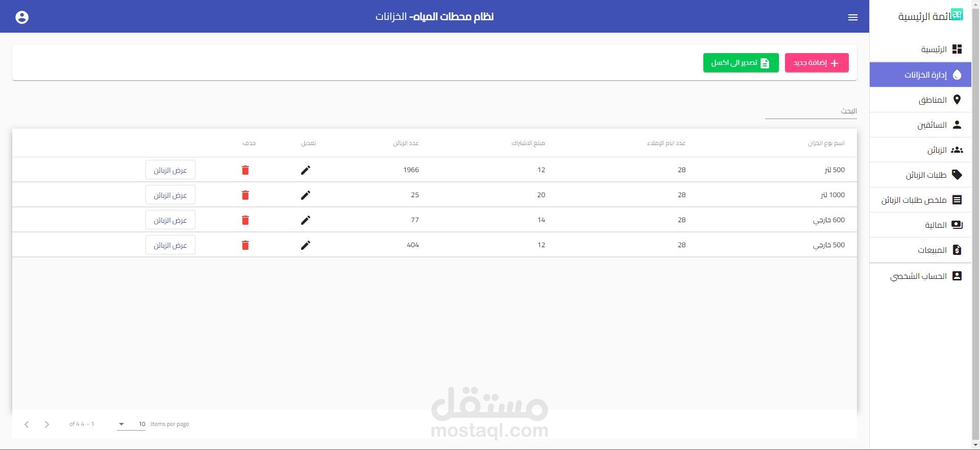980x450 pixels.
Task: Click the تصدير الى اكسل export button
Action: (x=741, y=63)
